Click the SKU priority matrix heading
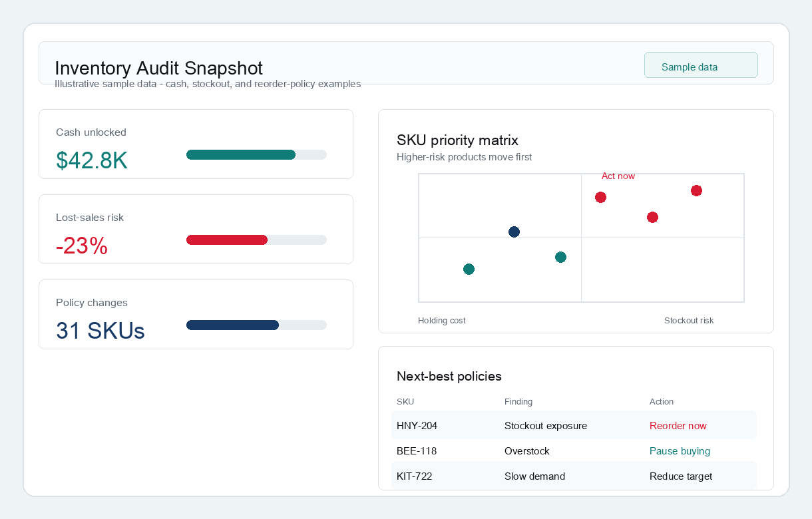 click(457, 140)
